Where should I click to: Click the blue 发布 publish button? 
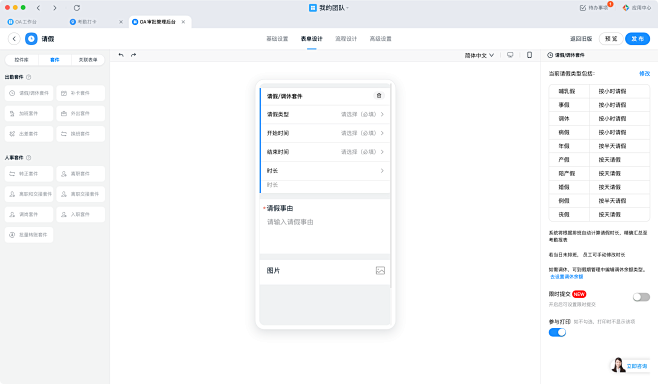[637, 39]
